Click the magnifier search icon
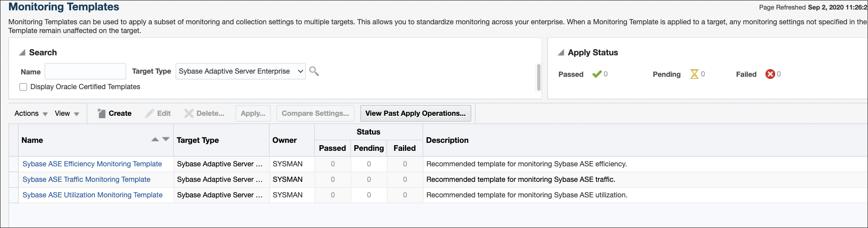Viewport: 868px width, 228px height. [x=314, y=71]
